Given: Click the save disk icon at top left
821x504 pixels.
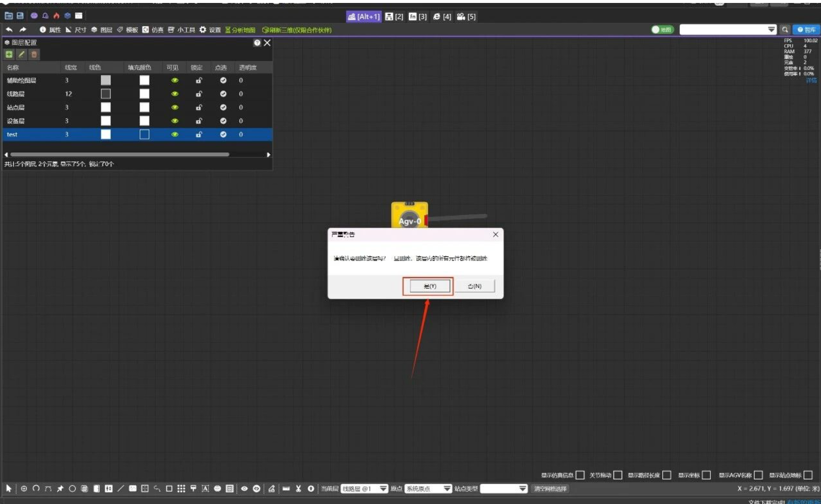Looking at the screenshot, I should [x=20, y=16].
